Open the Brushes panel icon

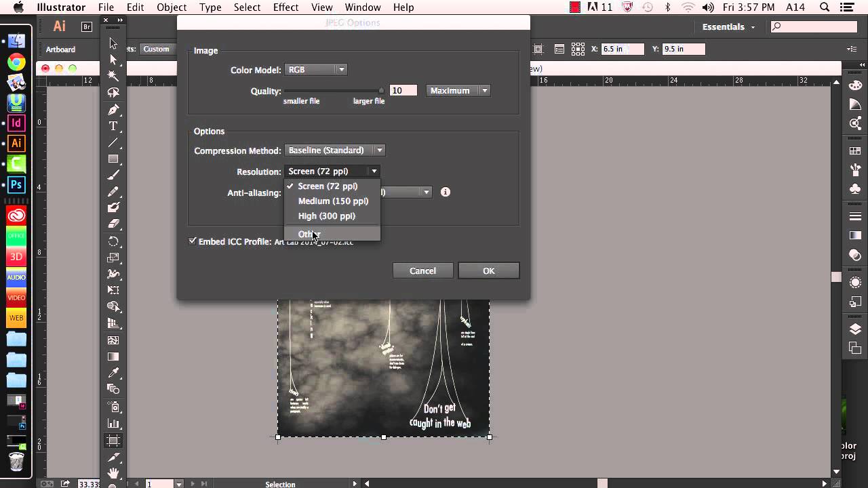click(x=855, y=170)
